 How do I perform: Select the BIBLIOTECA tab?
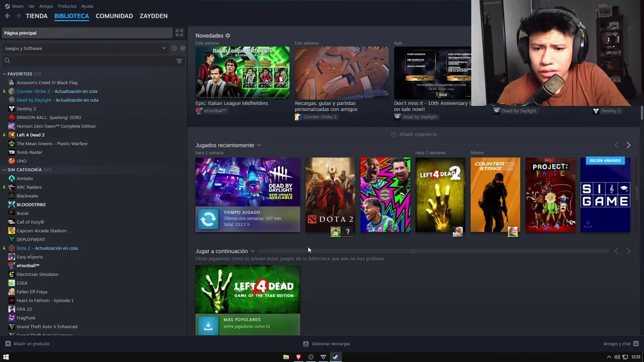coord(71,16)
